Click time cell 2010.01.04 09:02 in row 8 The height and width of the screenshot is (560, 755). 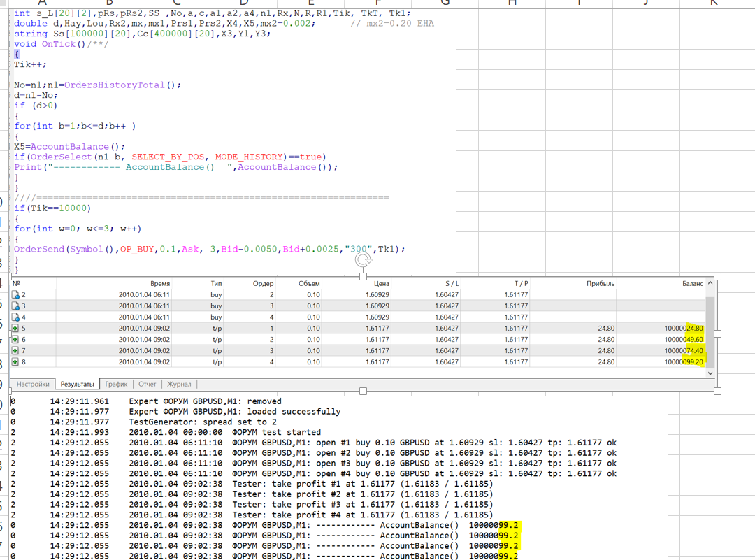pyautogui.click(x=144, y=362)
